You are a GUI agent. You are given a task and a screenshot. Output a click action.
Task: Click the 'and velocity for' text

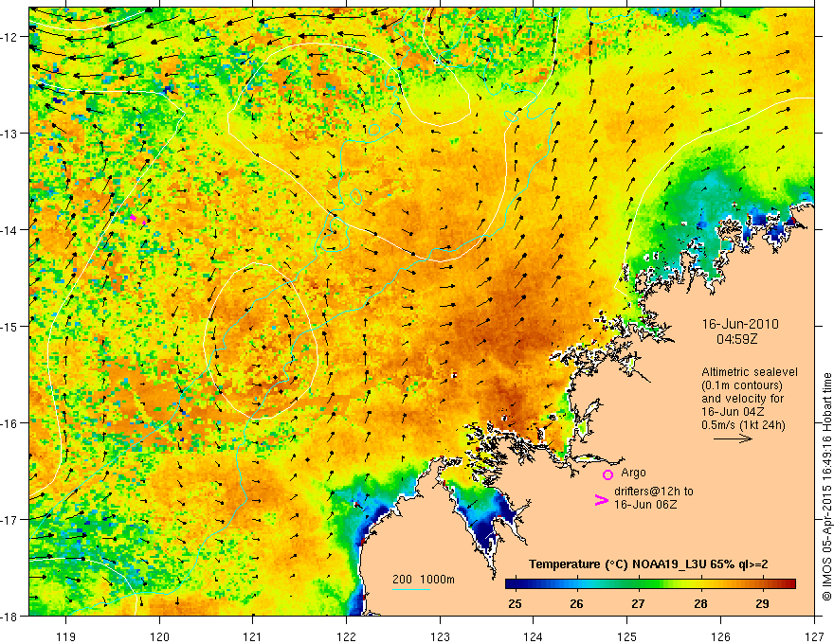[742, 399]
